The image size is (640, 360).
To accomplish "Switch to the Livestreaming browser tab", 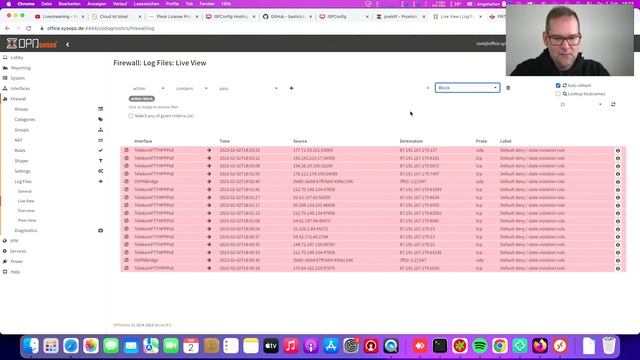I will (x=60, y=17).
